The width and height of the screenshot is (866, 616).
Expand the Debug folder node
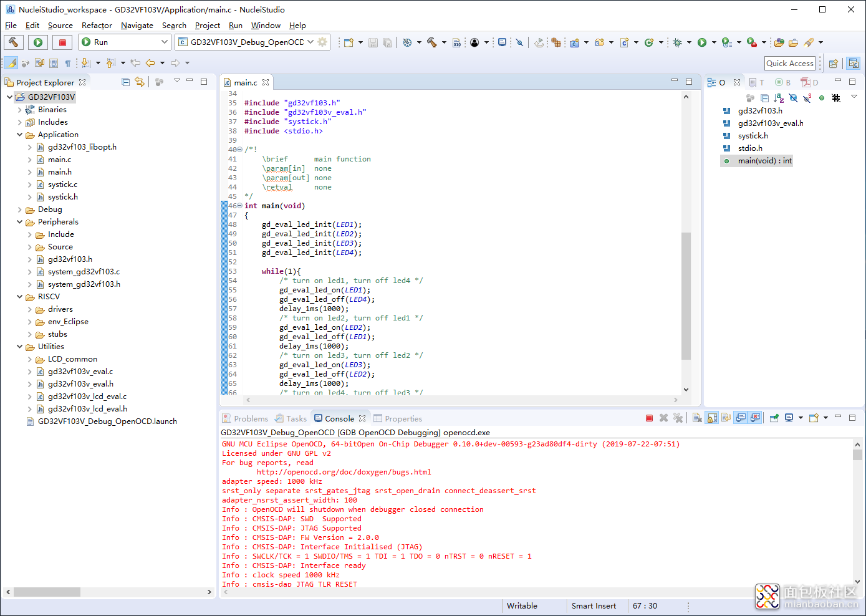[x=19, y=209]
